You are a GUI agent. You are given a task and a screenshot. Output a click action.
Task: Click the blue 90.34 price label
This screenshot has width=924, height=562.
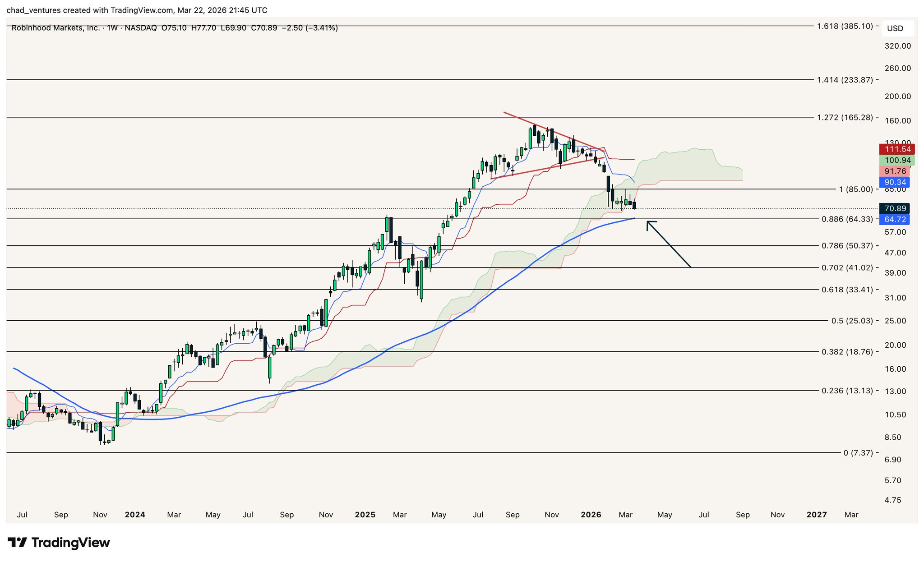[895, 182]
